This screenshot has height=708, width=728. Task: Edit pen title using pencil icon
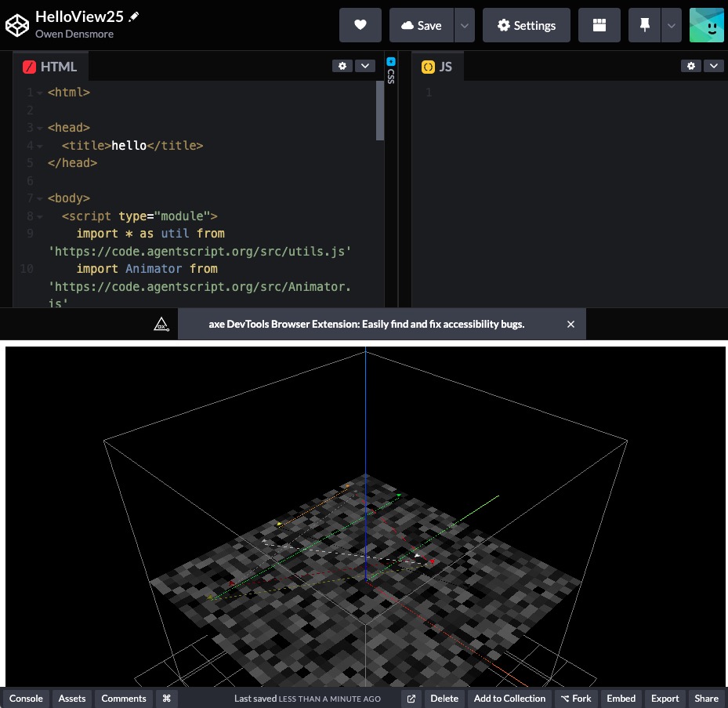[134, 16]
